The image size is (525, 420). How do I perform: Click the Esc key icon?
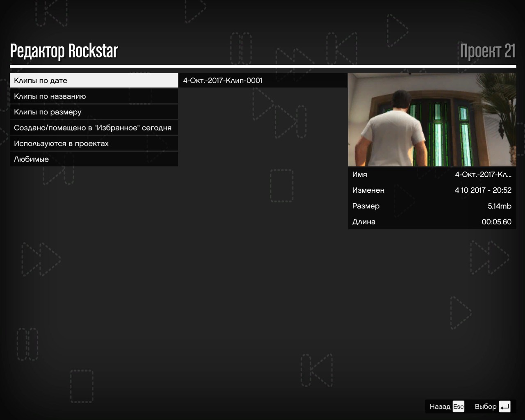(x=458, y=406)
